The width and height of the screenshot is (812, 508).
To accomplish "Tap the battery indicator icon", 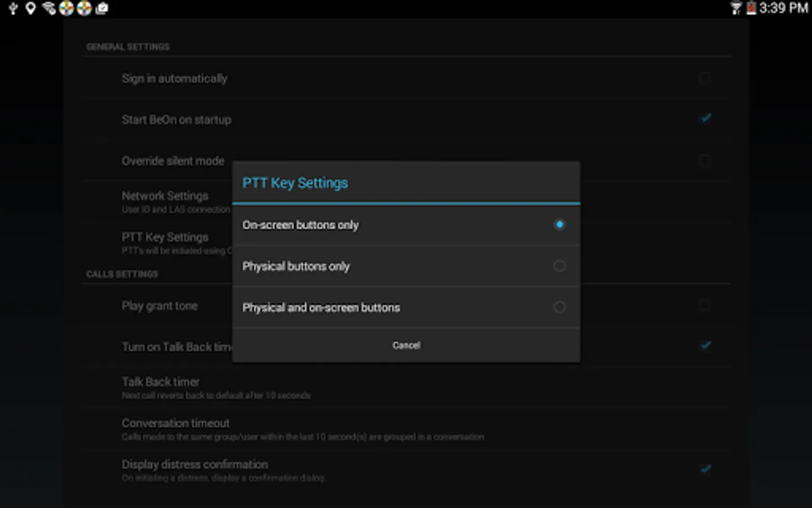I will (x=751, y=8).
